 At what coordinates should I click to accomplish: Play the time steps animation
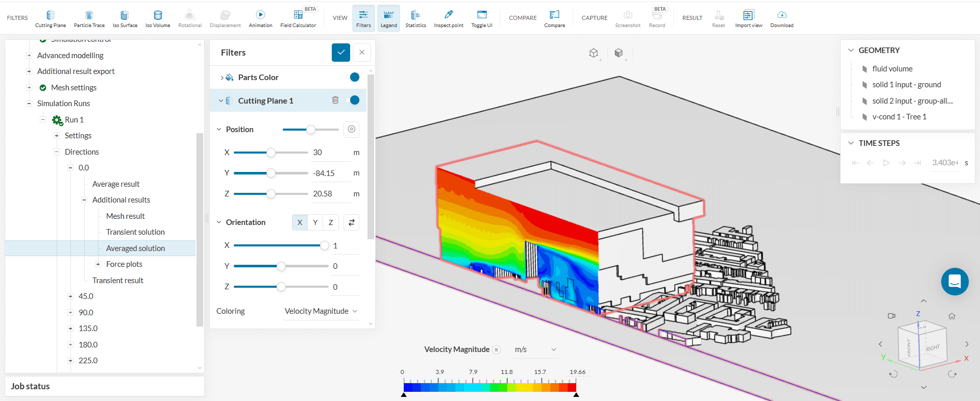pos(886,163)
